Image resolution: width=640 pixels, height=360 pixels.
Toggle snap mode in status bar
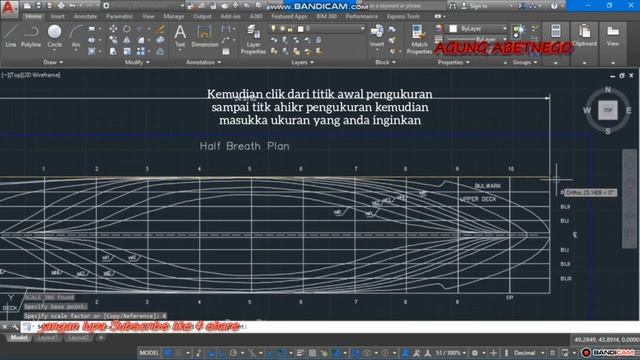pyautogui.click(x=179, y=353)
